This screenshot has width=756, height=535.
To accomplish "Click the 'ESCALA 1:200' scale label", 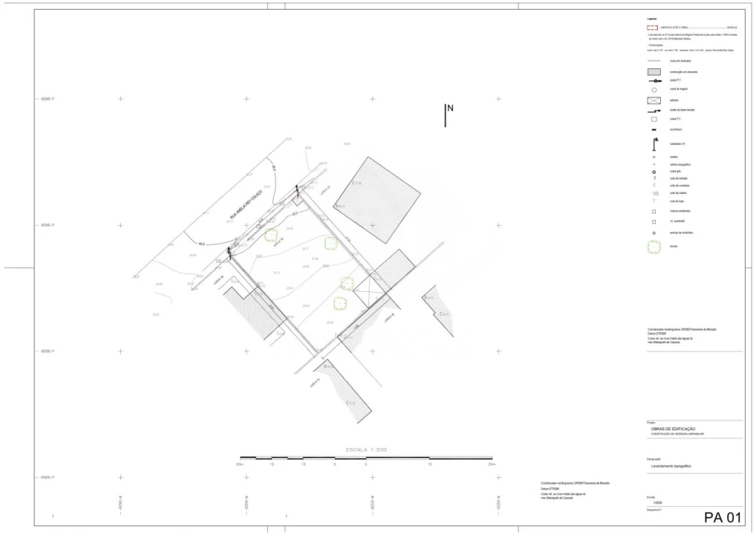I will click(366, 450).
